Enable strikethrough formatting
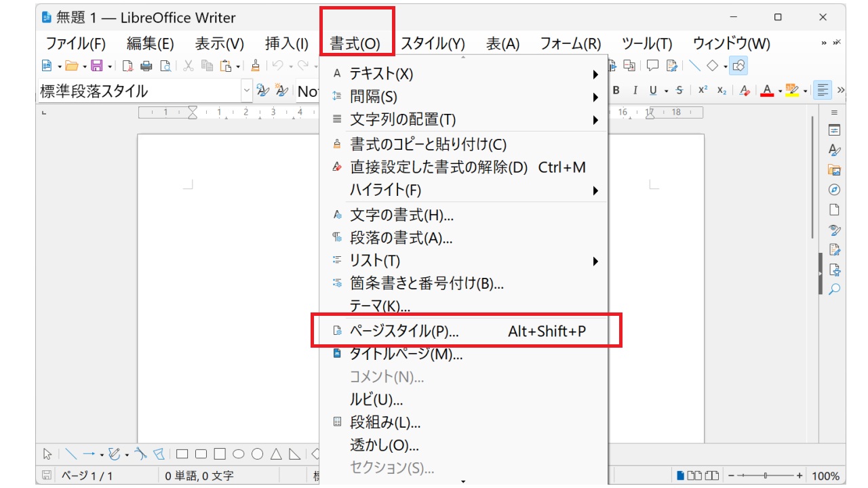Viewport: 868px width, 488px height. [679, 89]
